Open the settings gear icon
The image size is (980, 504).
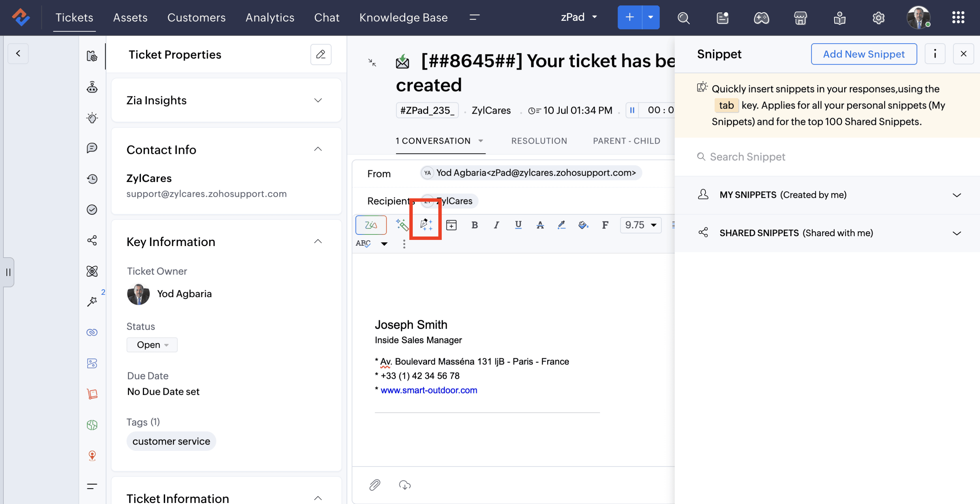tap(878, 18)
